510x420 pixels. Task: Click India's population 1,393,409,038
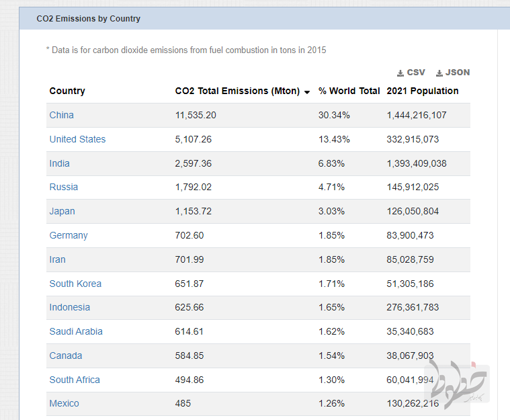point(417,163)
